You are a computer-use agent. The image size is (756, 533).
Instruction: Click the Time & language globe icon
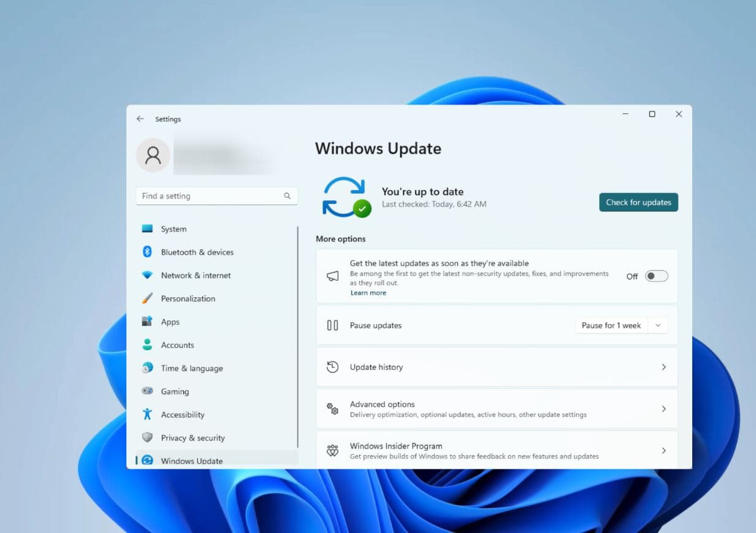coord(147,368)
